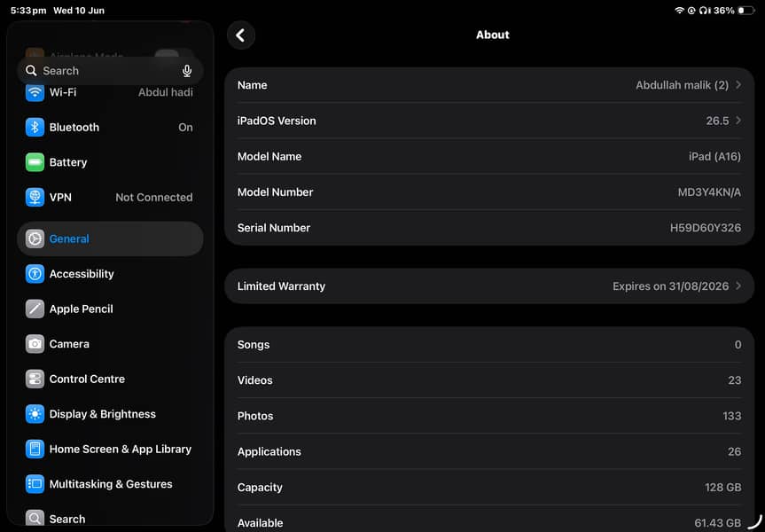Image resolution: width=765 pixels, height=532 pixels.
Task: Tap the back arrow button
Action: [x=240, y=35]
